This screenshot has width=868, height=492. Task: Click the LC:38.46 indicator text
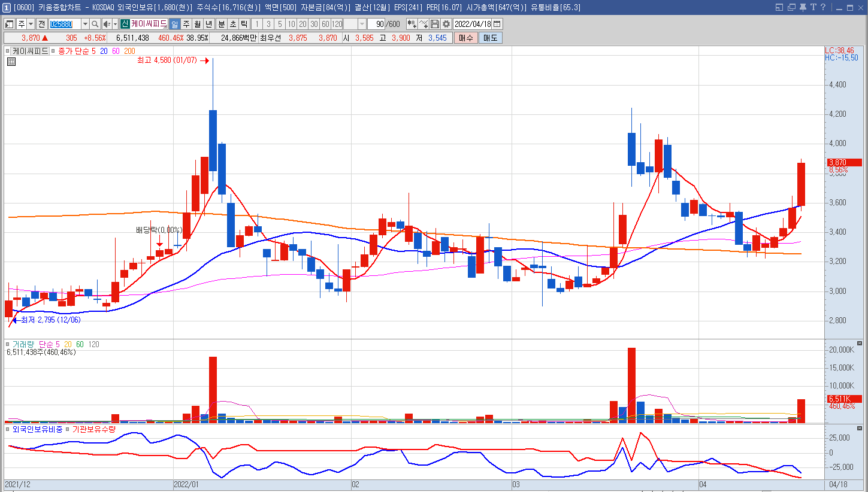pos(840,51)
